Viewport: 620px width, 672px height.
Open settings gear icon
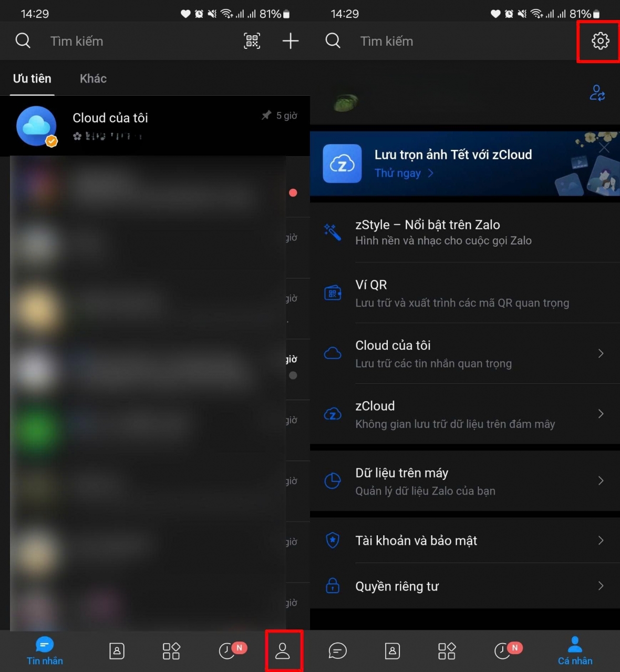600,40
